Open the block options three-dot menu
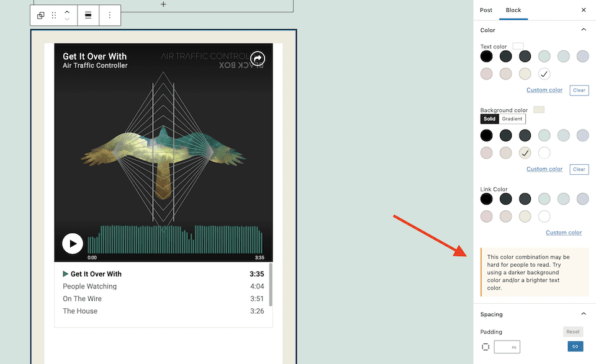This screenshot has width=596, height=364. pos(110,15)
